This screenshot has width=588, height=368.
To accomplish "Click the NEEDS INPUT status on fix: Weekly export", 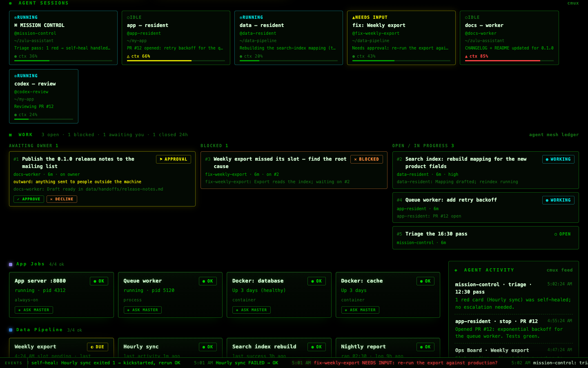I will pos(370,18).
